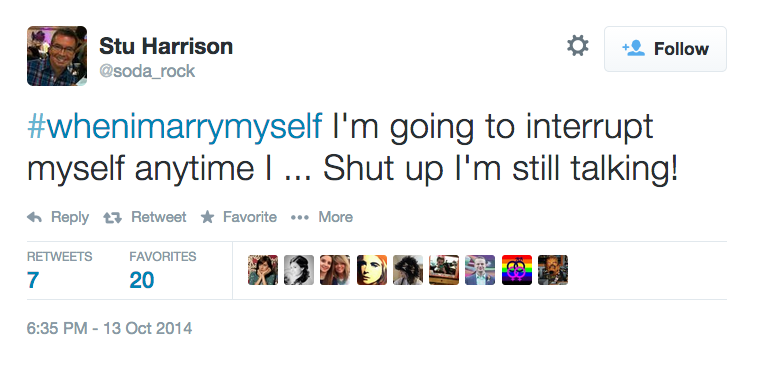The width and height of the screenshot is (759, 369).
Task: Click the Stu Harrison display name
Action: click(x=166, y=46)
